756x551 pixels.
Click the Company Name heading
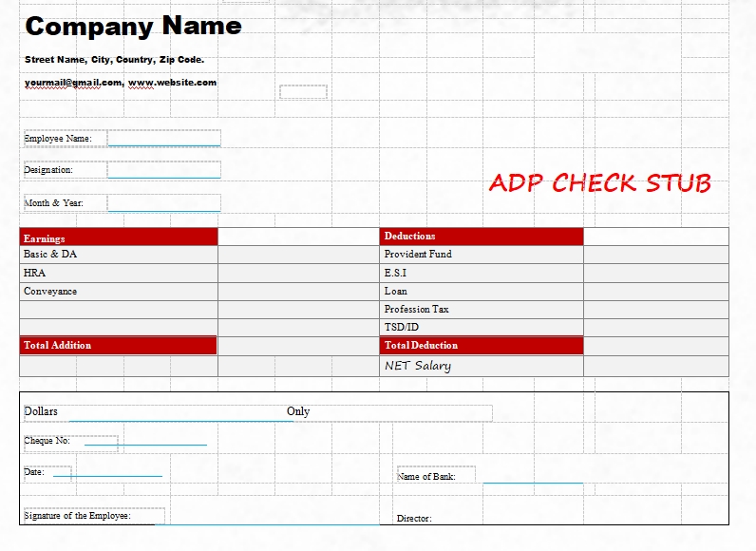click(133, 27)
